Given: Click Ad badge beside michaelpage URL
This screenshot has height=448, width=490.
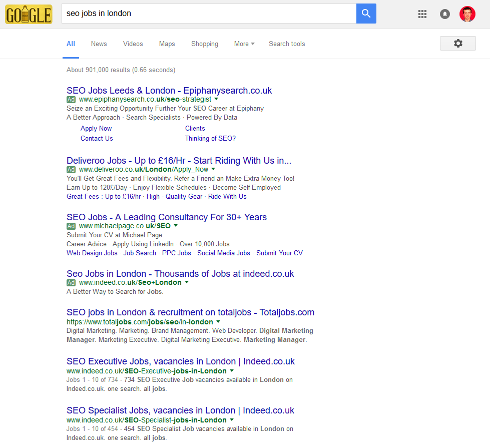Looking at the screenshot, I should [x=71, y=226].
